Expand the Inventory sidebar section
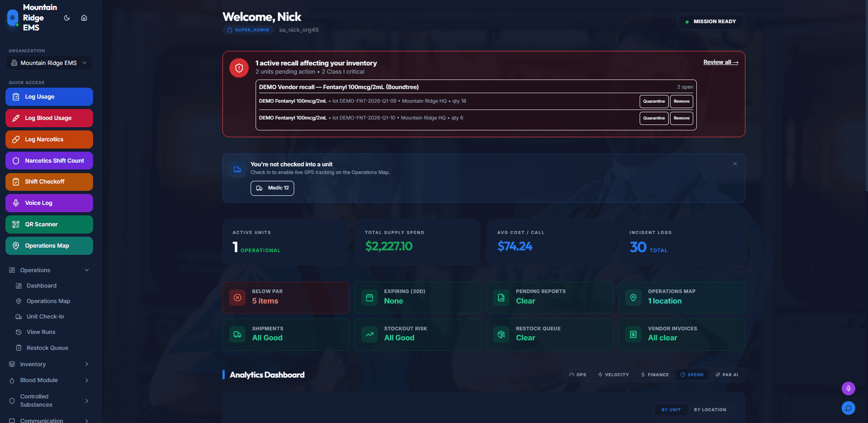 (49, 364)
